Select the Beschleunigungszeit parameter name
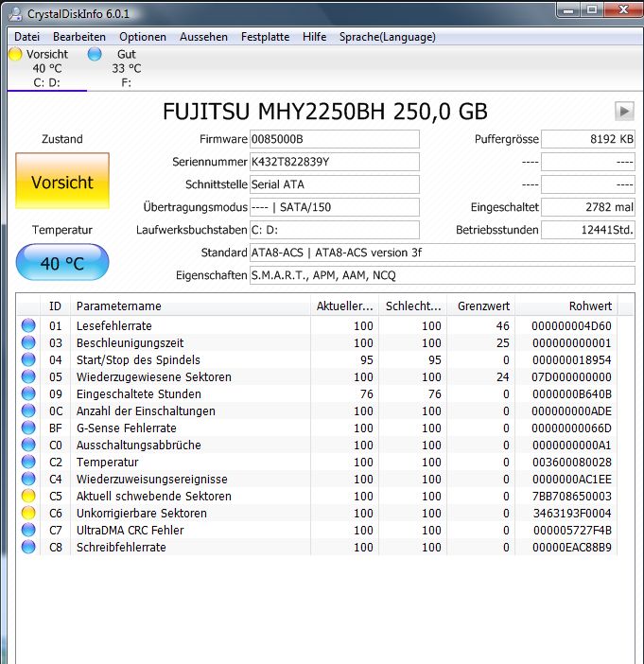 tap(130, 342)
